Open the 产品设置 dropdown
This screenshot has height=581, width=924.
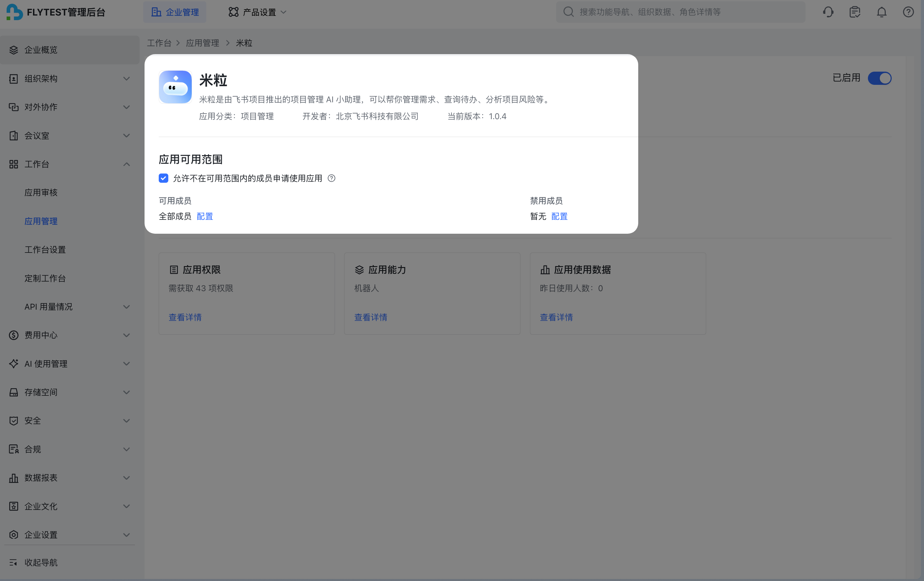(x=257, y=12)
